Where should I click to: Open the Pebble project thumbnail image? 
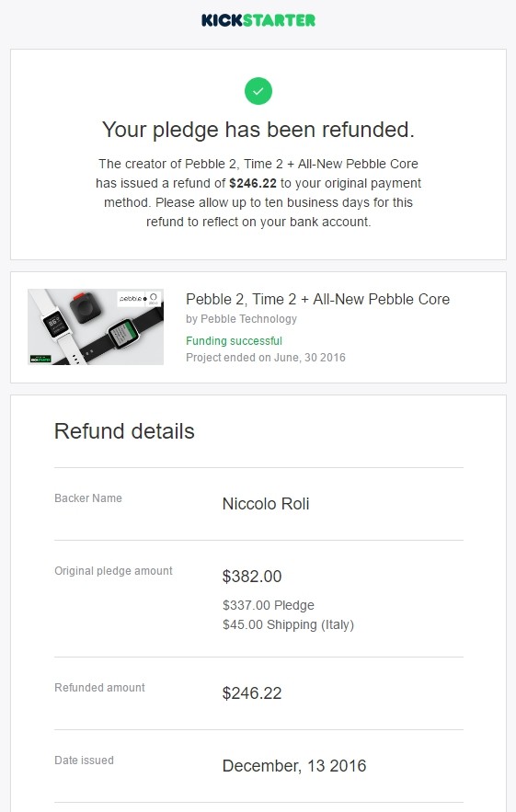tap(96, 326)
